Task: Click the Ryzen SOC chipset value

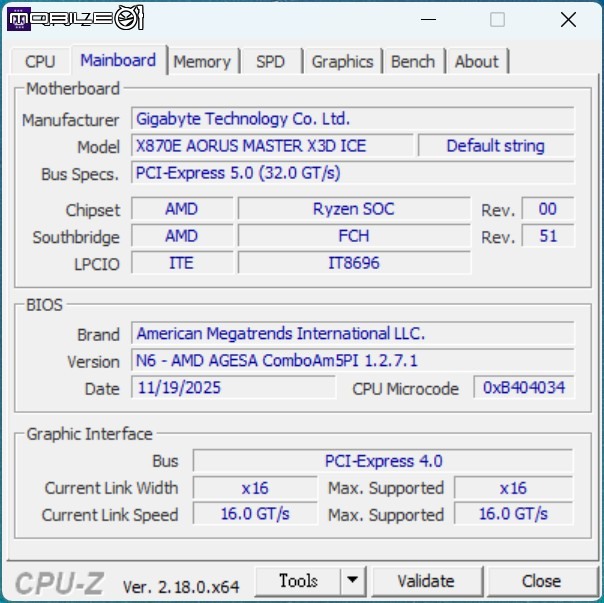Action: pyautogui.click(x=354, y=209)
